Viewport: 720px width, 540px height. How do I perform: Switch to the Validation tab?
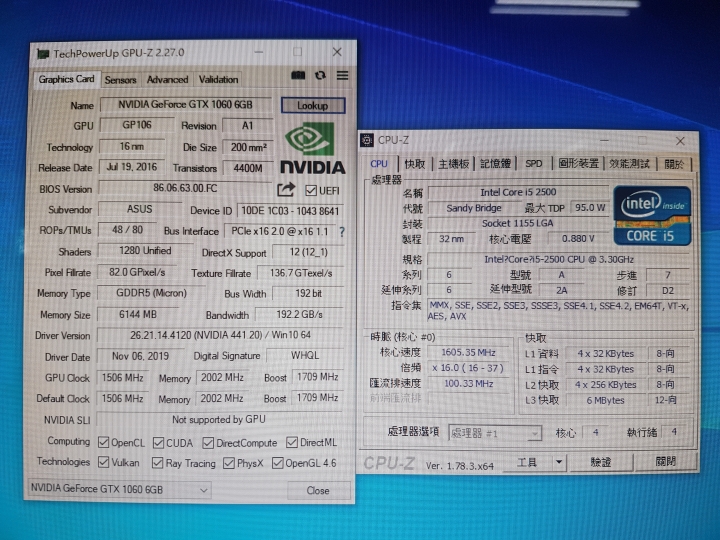tap(218, 80)
